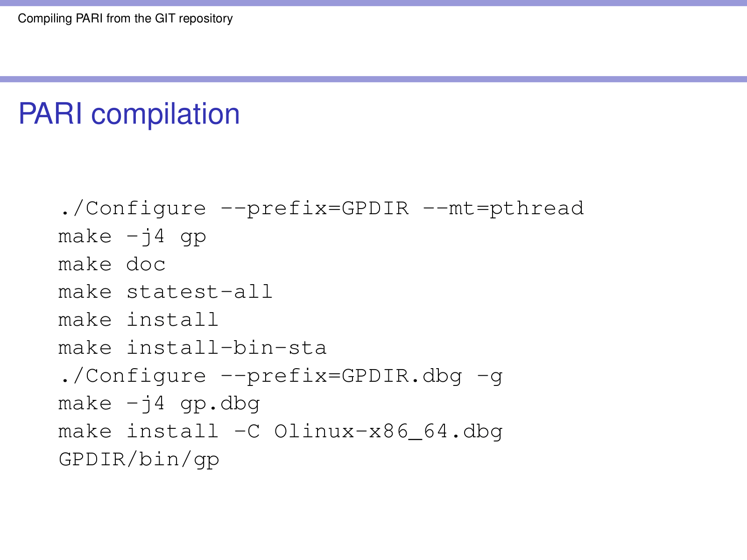Click the "--mt=pthread" option text

tap(503, 209)
